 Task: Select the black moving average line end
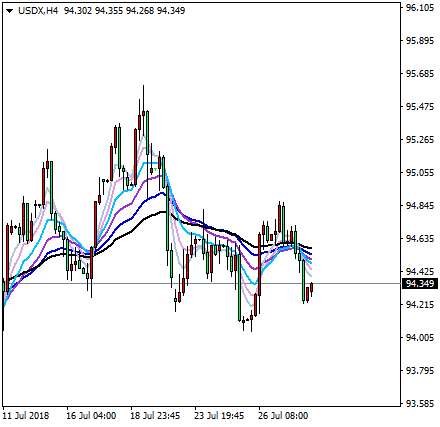[310, 248]
